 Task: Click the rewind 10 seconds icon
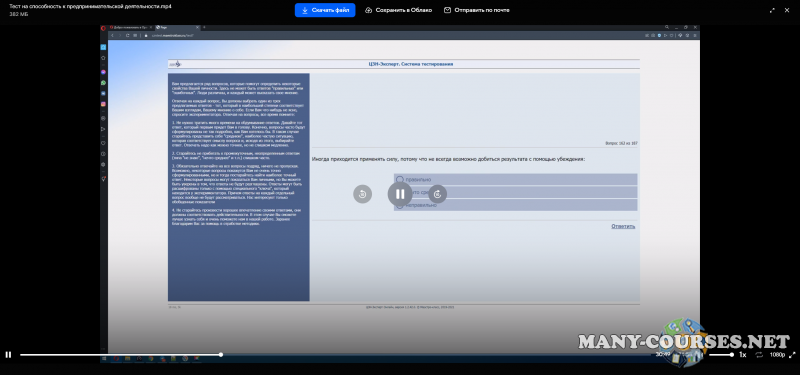pos(363,194)
